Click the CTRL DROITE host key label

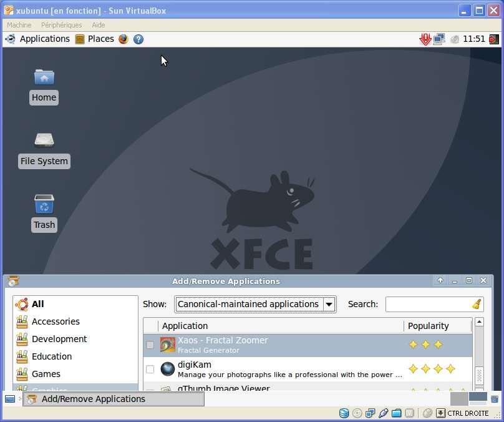click(468, 413)
